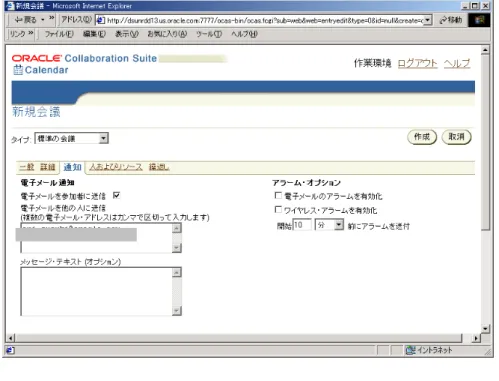Switch to the 一般 general tab
The image size is (499, 381).
(x=27, y=167)
